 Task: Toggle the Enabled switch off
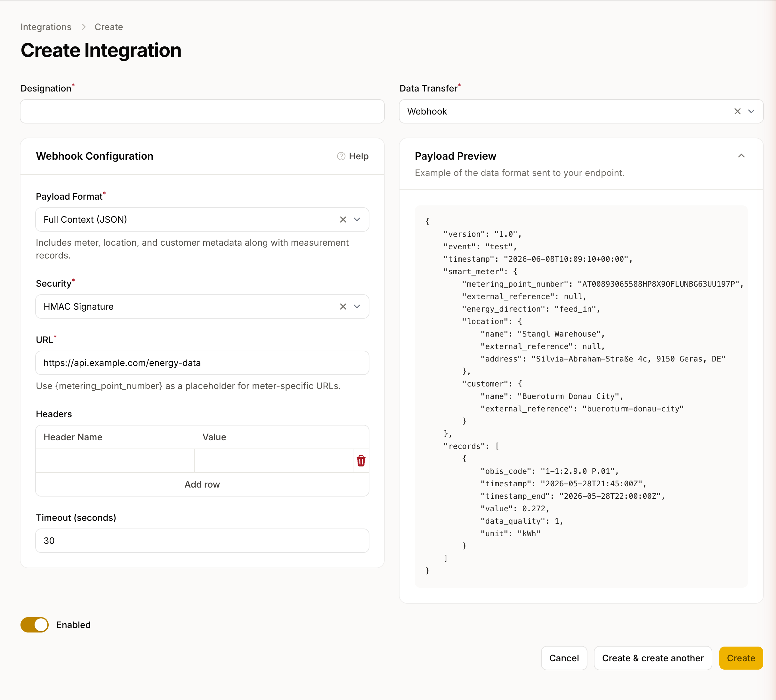[35, 625]
